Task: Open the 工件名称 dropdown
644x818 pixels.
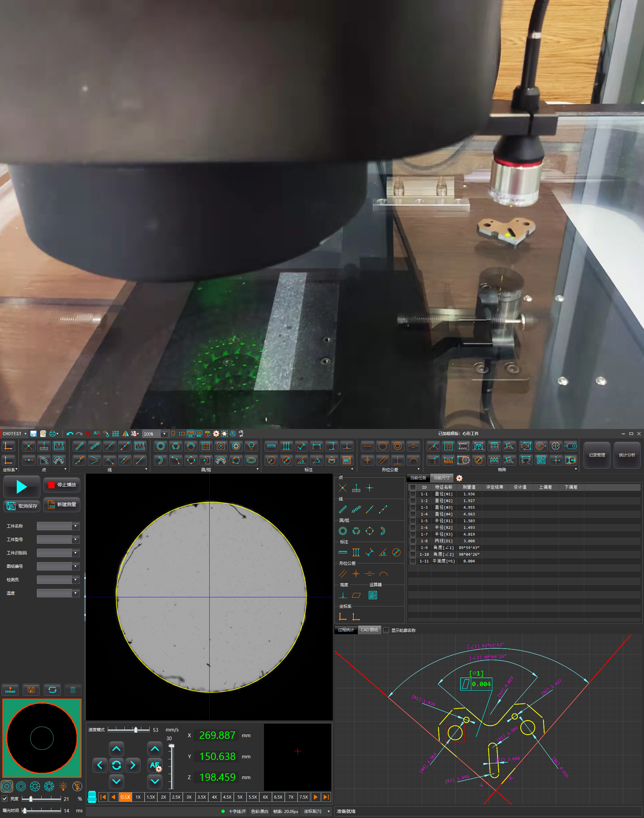Action: point(75,526)
